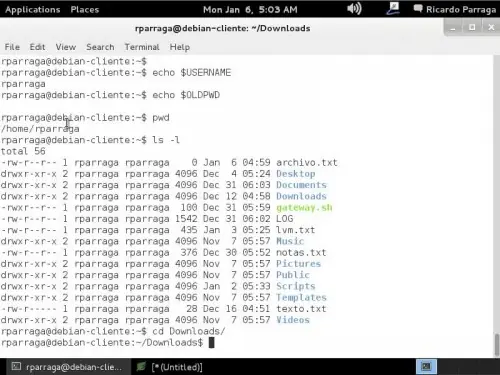Click the terminal icon in taskbar entry

16,367
